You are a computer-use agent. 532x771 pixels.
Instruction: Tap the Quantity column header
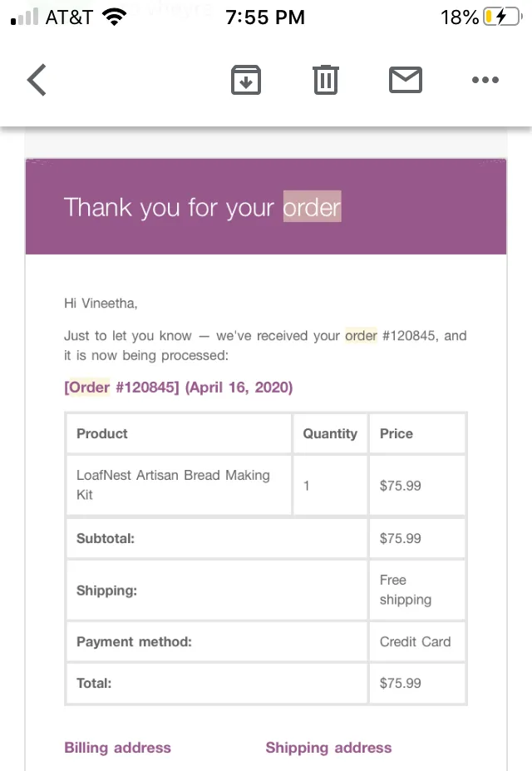(x=330, y=433)
